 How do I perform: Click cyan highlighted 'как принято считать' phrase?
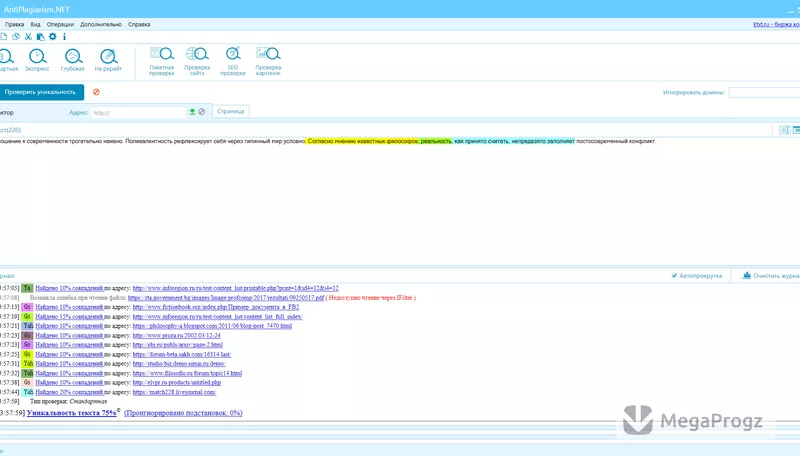481,141
